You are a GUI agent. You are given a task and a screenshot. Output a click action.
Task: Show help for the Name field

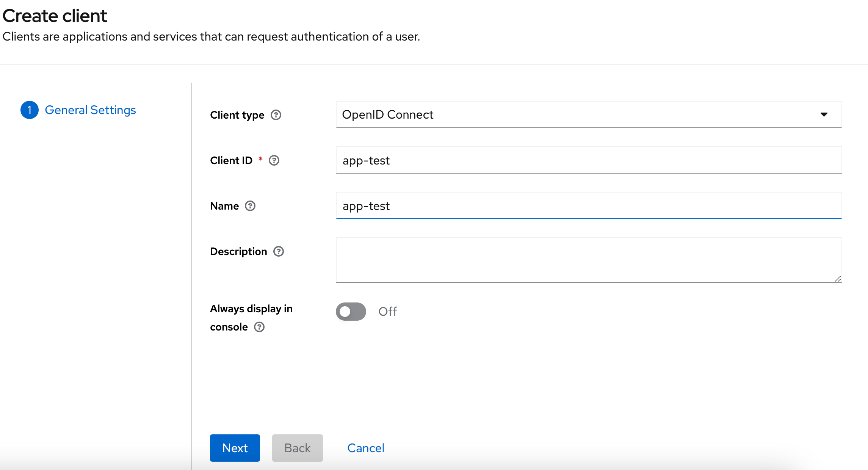pos(250,206)
